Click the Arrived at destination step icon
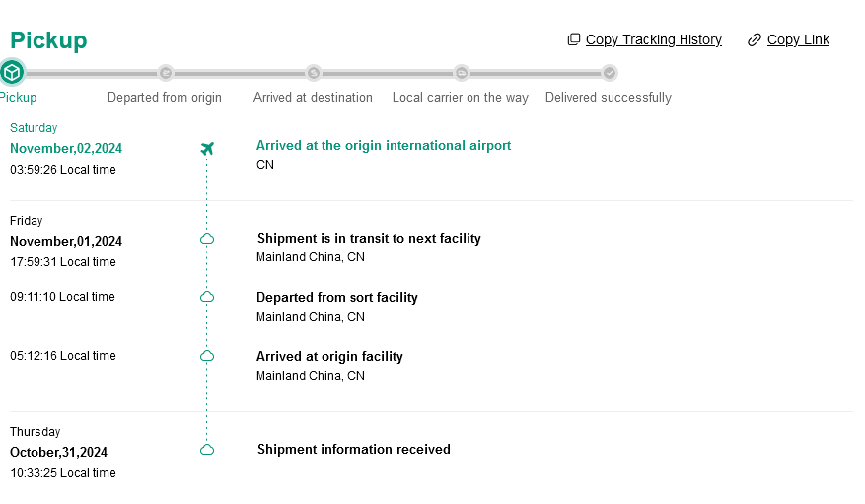 click(314, 73)
